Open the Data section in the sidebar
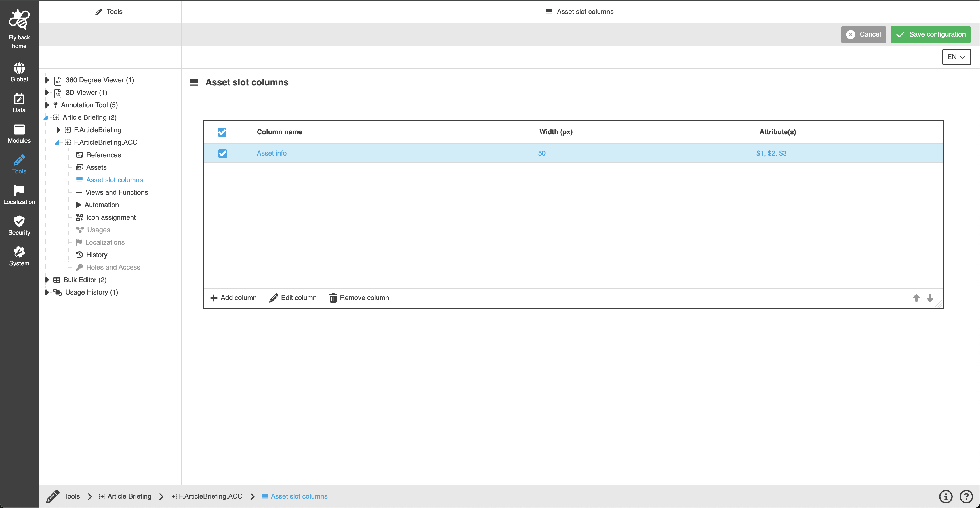The width and height of the screenshot is (980, 508). [19, 102]
